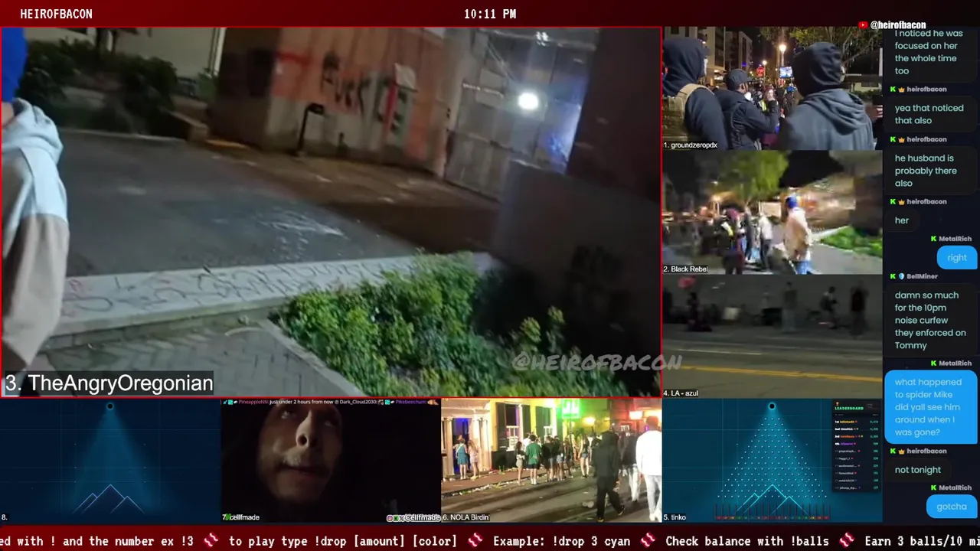
Task: Click the 10:11 PM clock
Action: tap(490, 15)
